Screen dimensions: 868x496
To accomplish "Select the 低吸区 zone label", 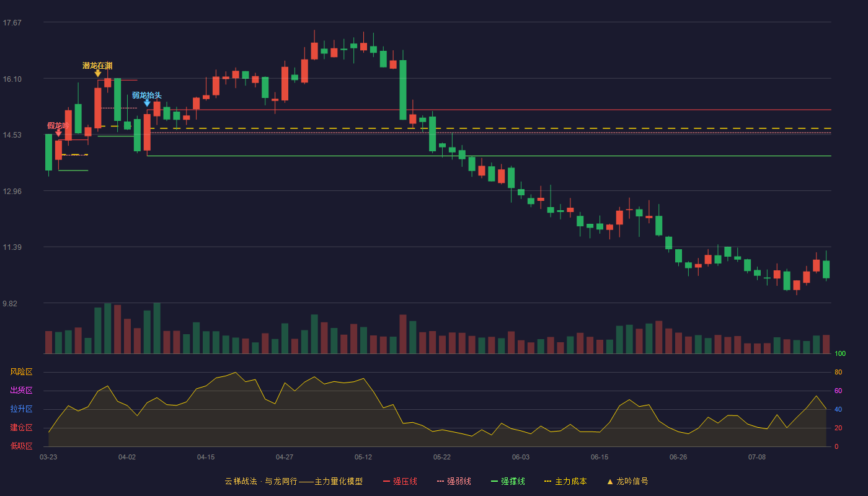I will click(x=21, y=446).
